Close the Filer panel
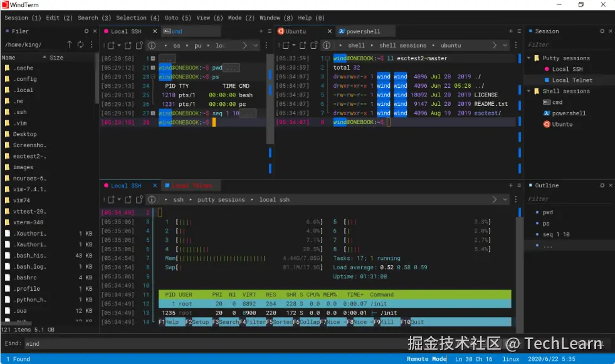This screenshot has height=364, width=615. [95, 31]
